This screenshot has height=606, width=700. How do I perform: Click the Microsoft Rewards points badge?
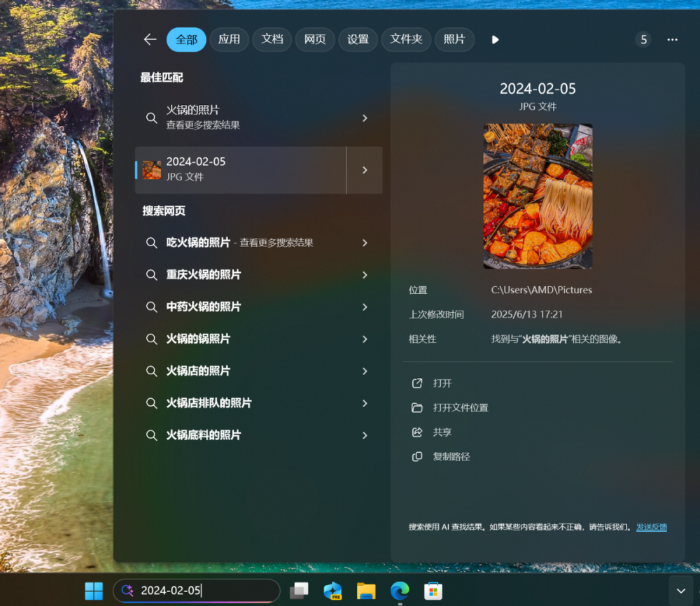[643, 40]
